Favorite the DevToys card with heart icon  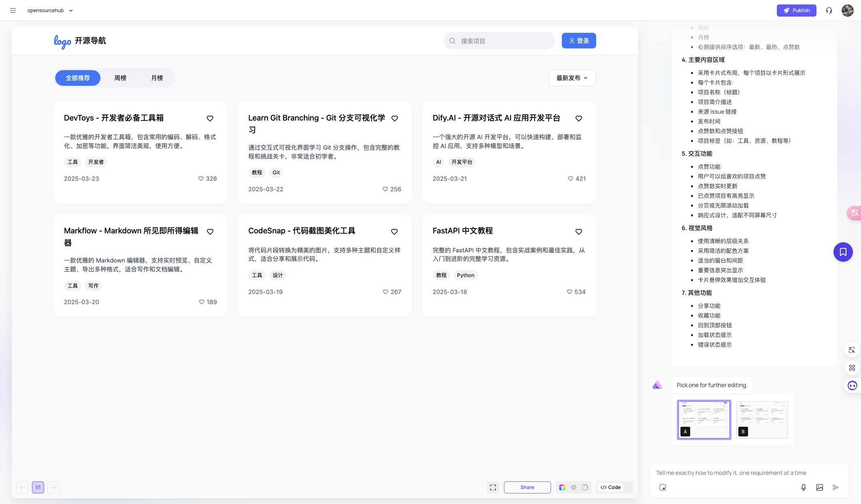tap(210, 119)
